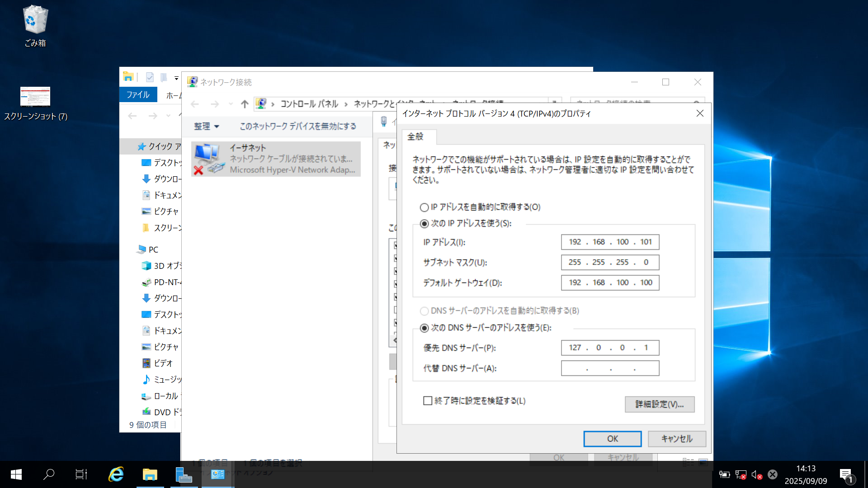Select DNS サーバーのアドレスを自動的に取得する option
This screenshot has width=868, height=488.
click(x=424, y=311)
